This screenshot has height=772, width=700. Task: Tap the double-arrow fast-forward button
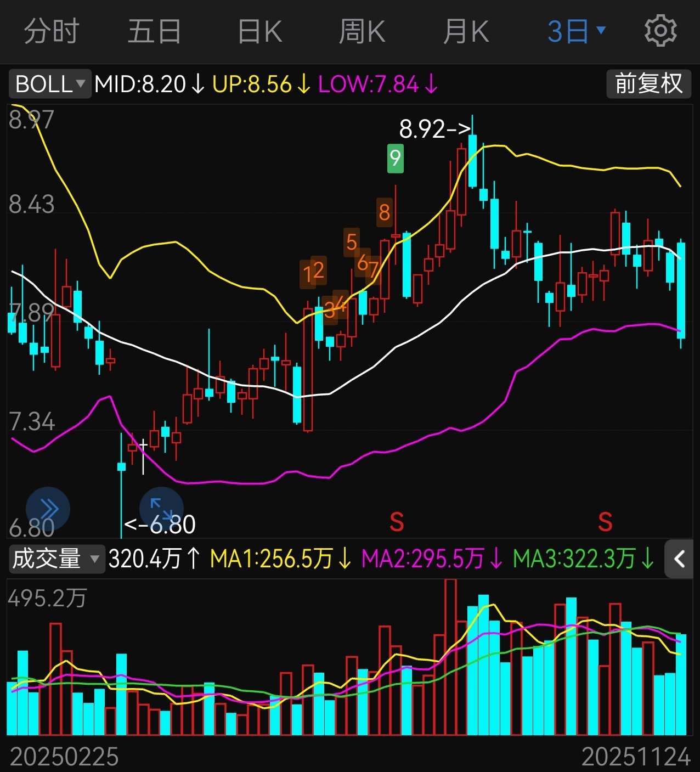48,509
